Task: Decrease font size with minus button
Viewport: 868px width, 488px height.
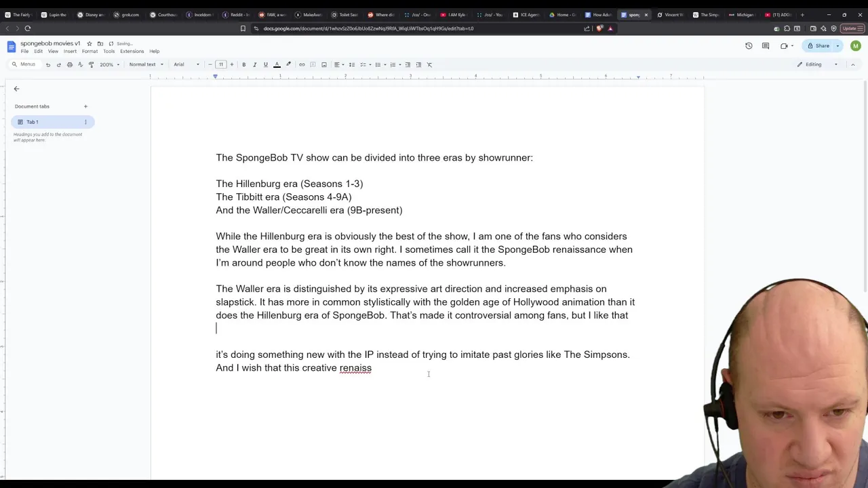Action: pos(210,64)
